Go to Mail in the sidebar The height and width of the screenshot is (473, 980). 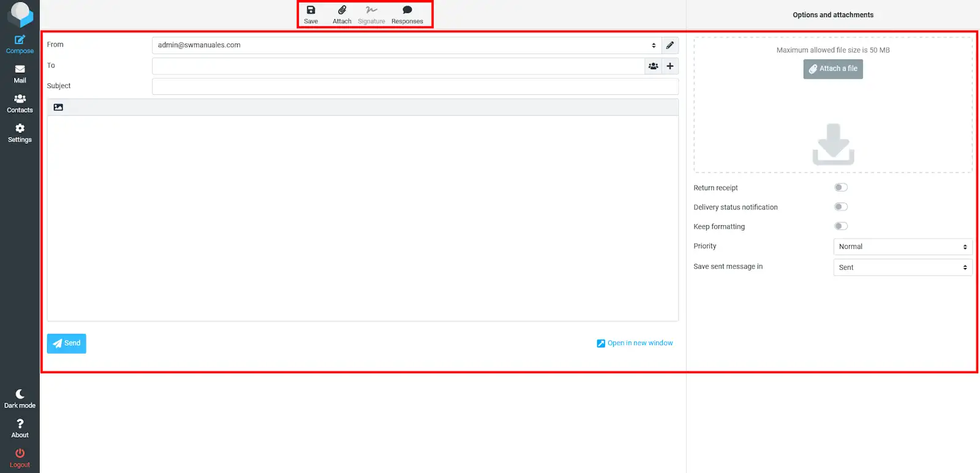pyautogui.click(x=20, y=74)
